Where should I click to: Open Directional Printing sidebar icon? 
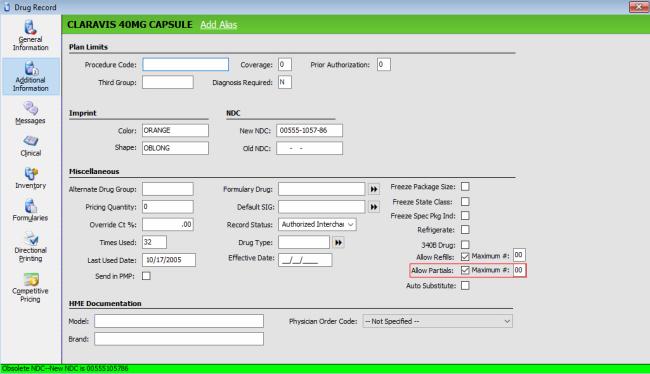[30, 238]
